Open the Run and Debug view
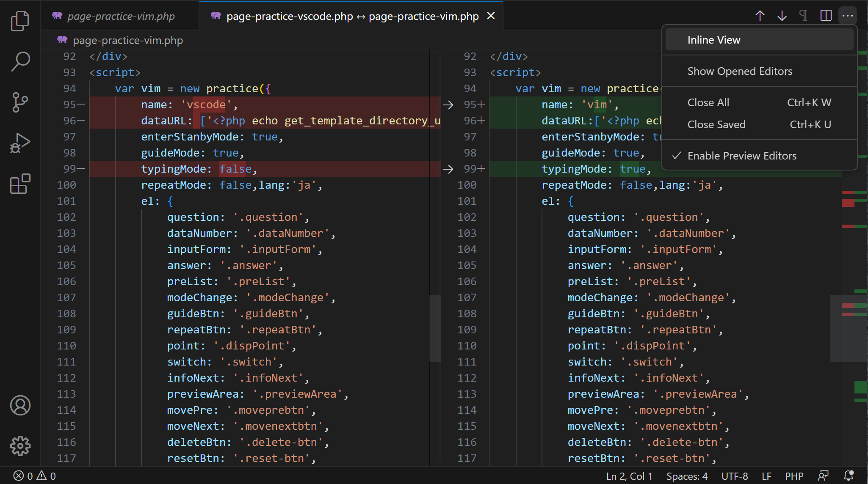The image size is (868, 484). [x=20, y=143]
